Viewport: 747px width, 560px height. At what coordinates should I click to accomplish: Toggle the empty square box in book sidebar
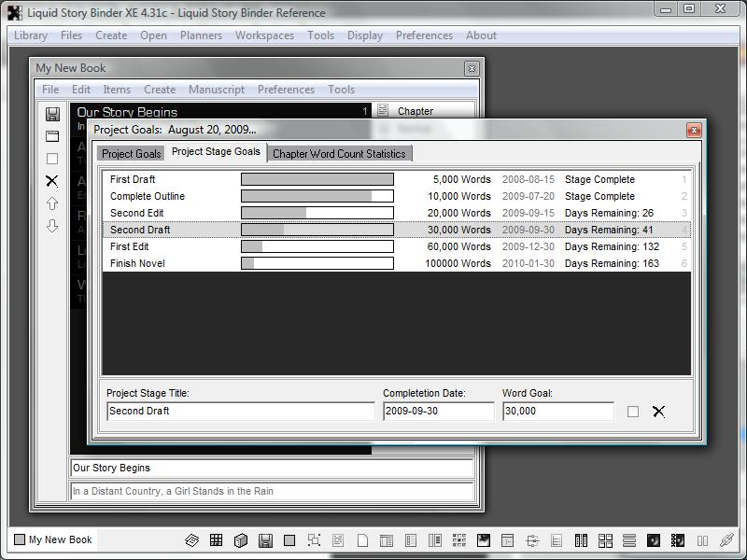click(52, 159)
